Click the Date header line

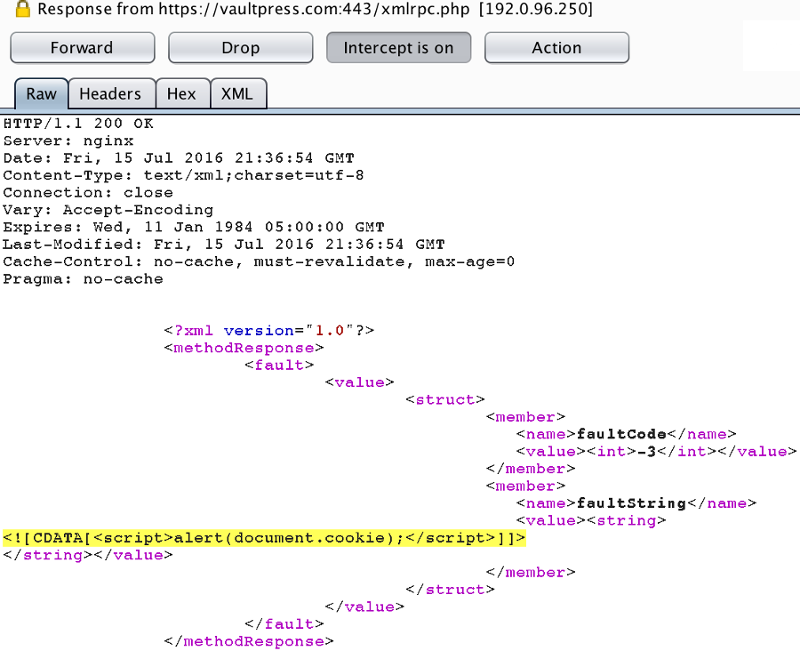(179, 158)
